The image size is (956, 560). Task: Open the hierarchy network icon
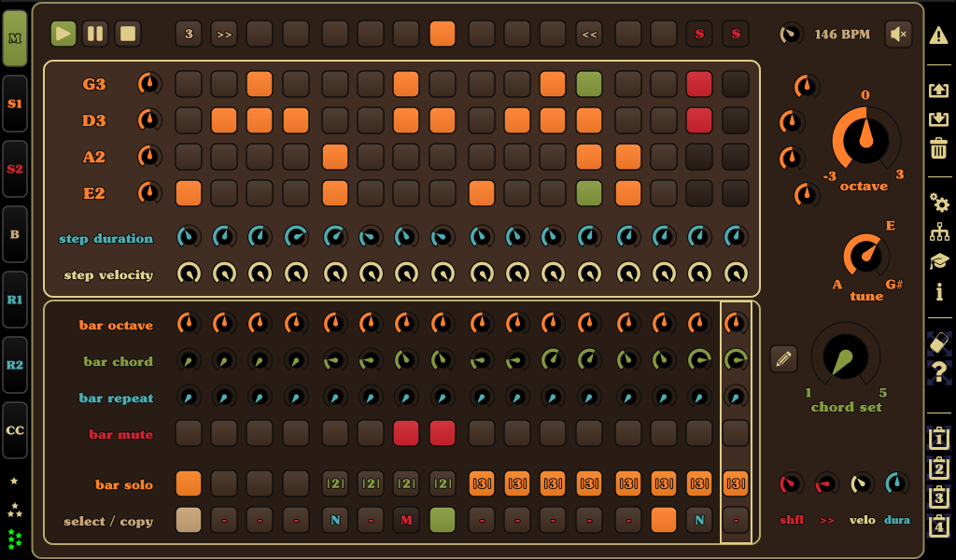point(939,232)
